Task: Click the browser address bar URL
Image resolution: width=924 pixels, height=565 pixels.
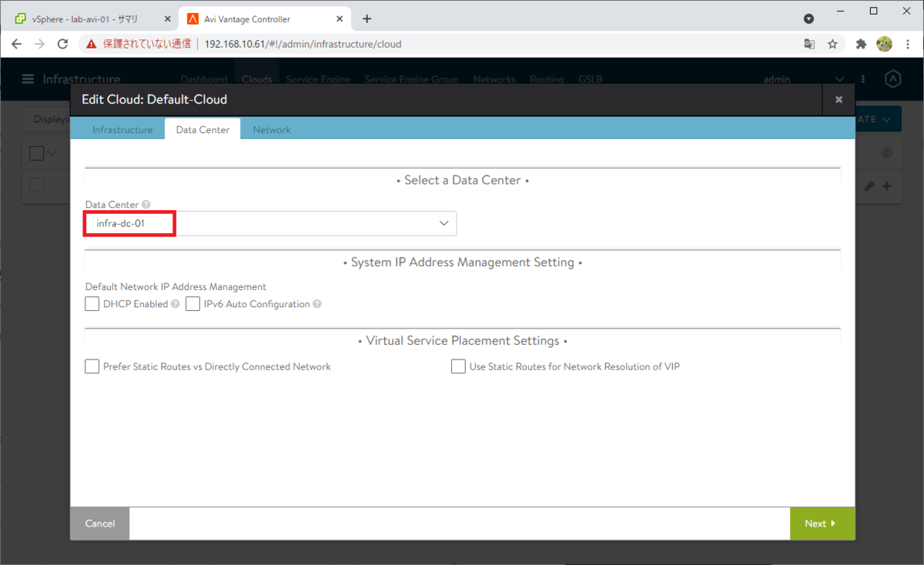Action: pyautogui.click(x=303, y=44)
